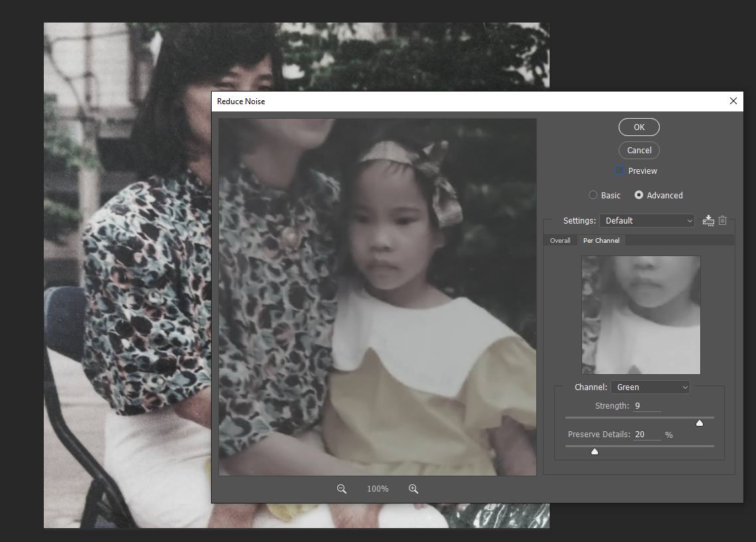Click the Strength value field
Viewport: 756px width, 542px height.
tap(646, 405)
